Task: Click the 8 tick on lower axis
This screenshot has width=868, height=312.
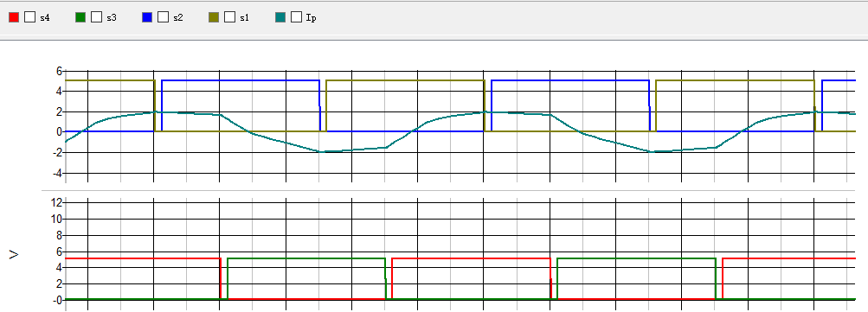Action: pos(58,235)
